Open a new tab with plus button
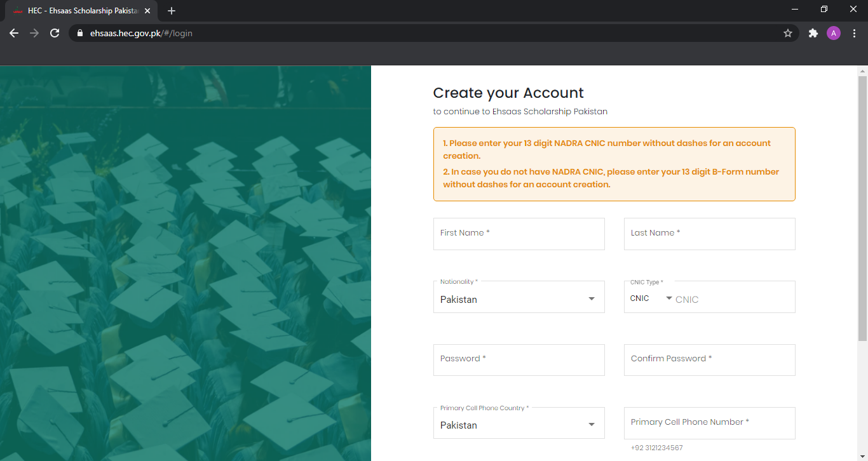Image resolution: width=868 pixels, height=461 pixels. (x=172, y=11)
